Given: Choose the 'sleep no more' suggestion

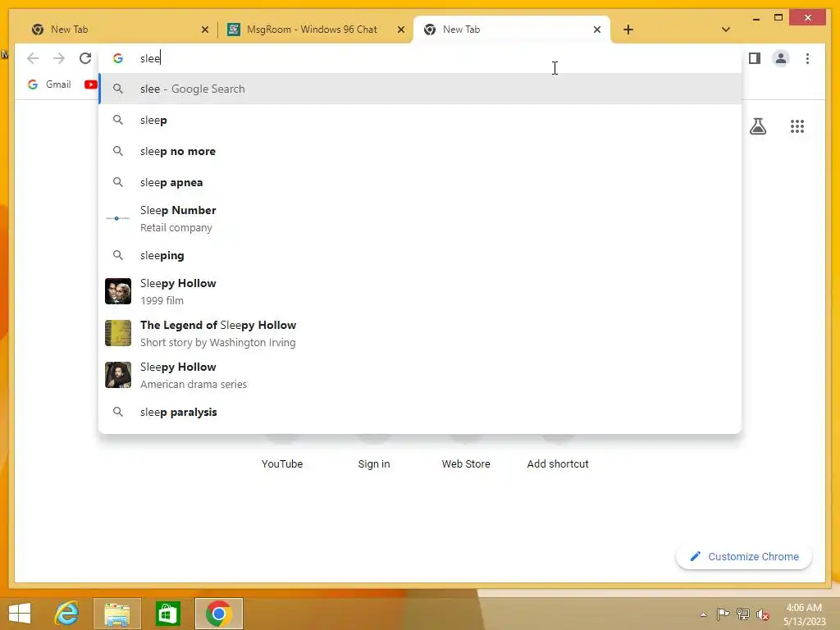Looking at the screenshot, I should (x=420, y=151).
